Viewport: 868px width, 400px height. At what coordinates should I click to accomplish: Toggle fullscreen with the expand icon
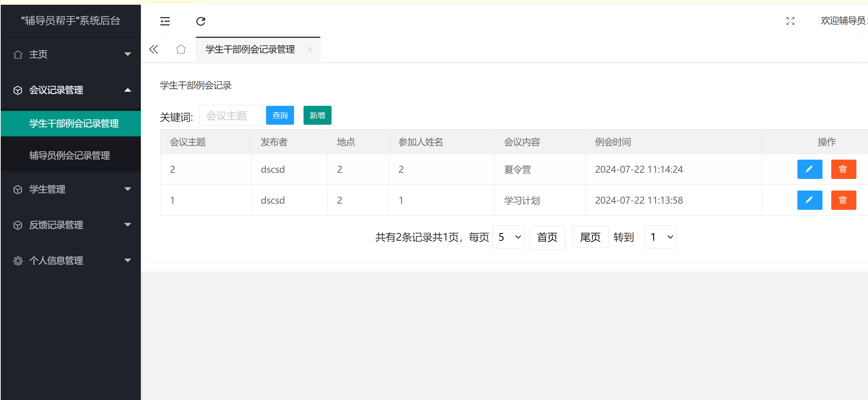pos(790,21)
